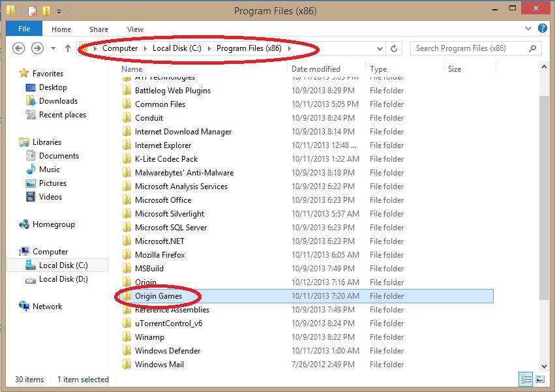Click the Search Program Files (x86) box
This screenshot has height=392, width=555.
tap(470, 48)
